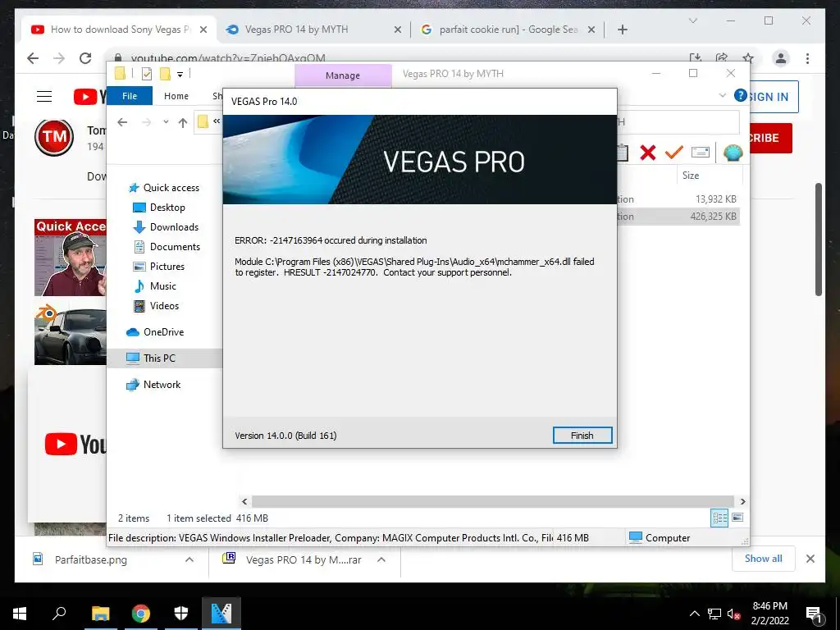Open Windows taskbar search
840x630 pixels.
[59, 614]
